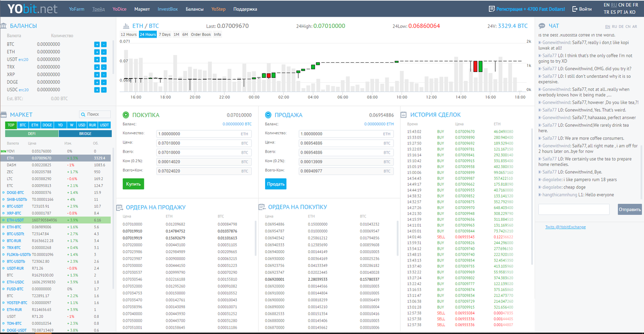This screenshot has height=334, width=644.
Task: Click minus button for DOGE balance
Action: pyautogui.click(x=104, y=82)
